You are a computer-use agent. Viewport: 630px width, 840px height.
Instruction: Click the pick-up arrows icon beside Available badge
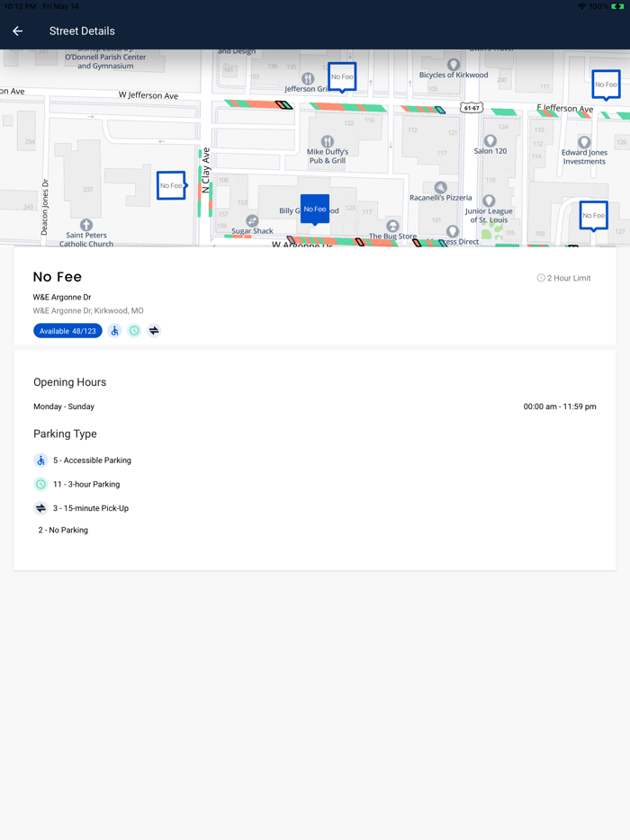[154, 331]
